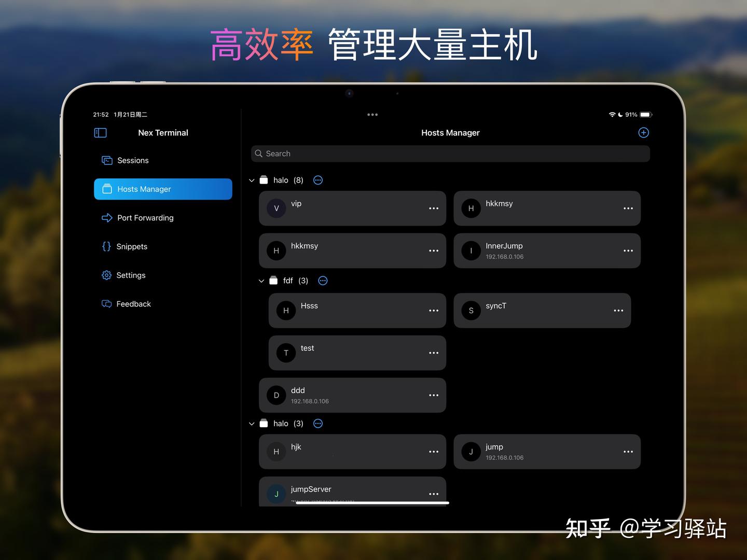Open Settings via the gear icon
Screen dimensions: 747x560
[106, 275]
